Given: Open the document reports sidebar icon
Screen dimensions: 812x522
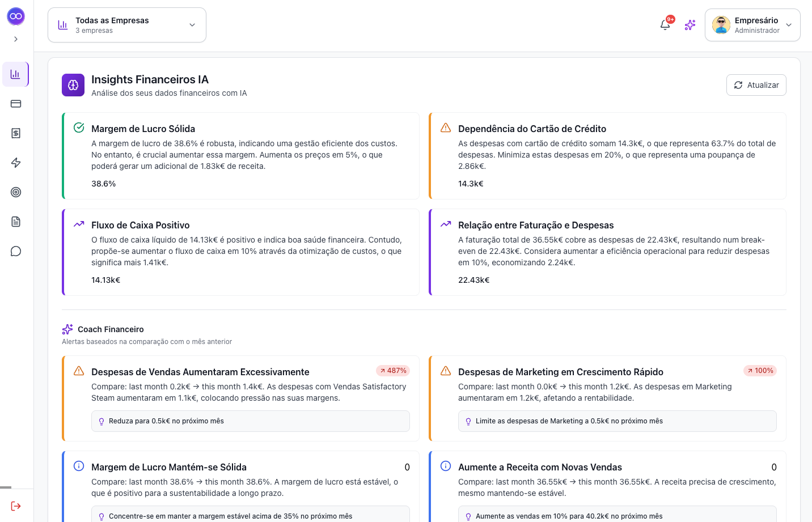Looking at the screenshot, I should 16,222.
